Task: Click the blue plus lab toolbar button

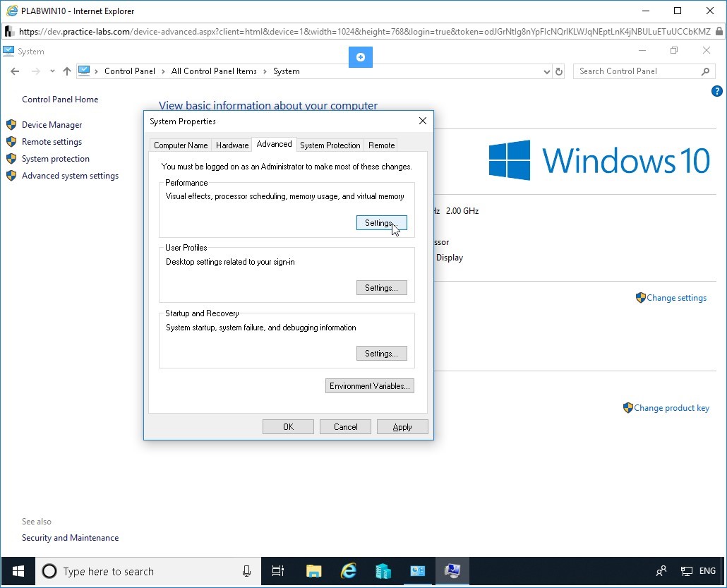Action: coord(360,57)
